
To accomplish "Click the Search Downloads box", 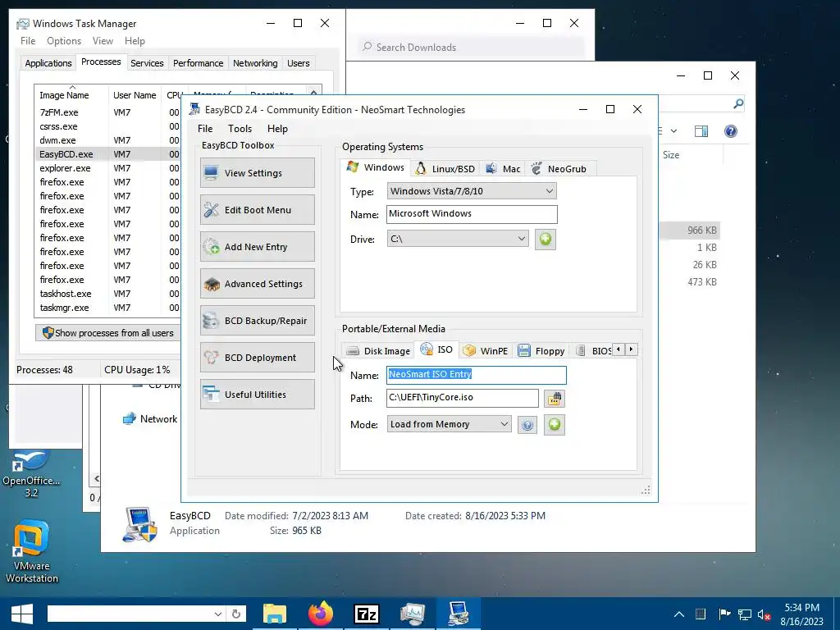I will click(472, 47).
